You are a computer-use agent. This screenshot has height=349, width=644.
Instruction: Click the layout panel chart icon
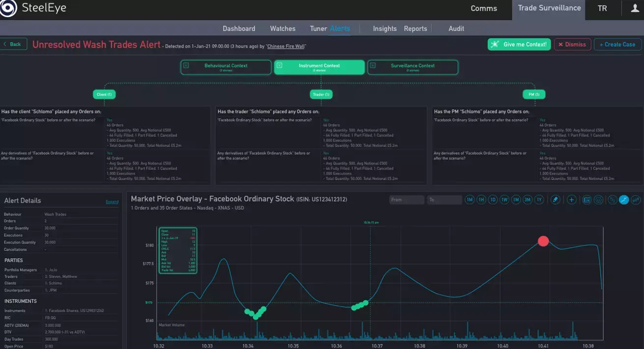click(613, 200)
